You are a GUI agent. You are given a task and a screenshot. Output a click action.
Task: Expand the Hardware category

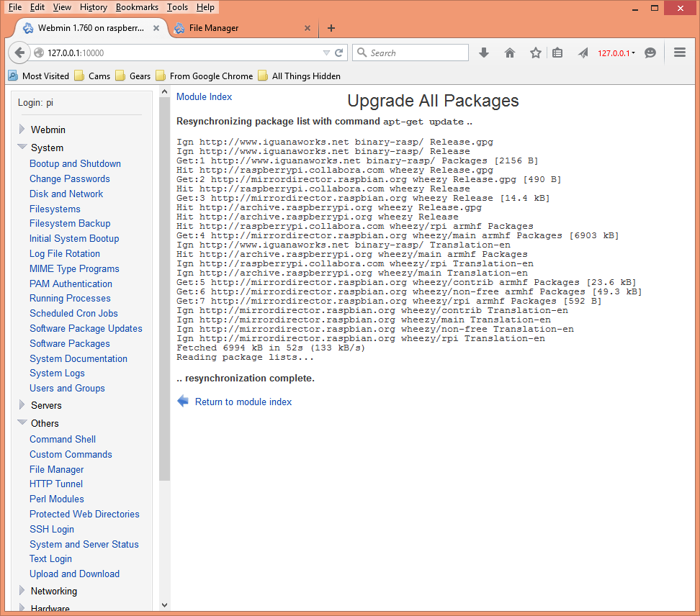(x=22, y=607)
